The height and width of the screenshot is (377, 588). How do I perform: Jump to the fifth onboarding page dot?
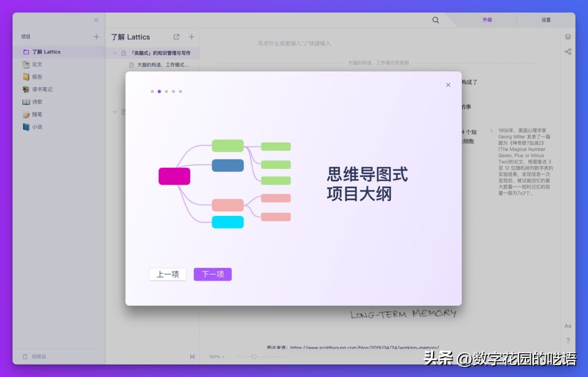tap(181, 91)
